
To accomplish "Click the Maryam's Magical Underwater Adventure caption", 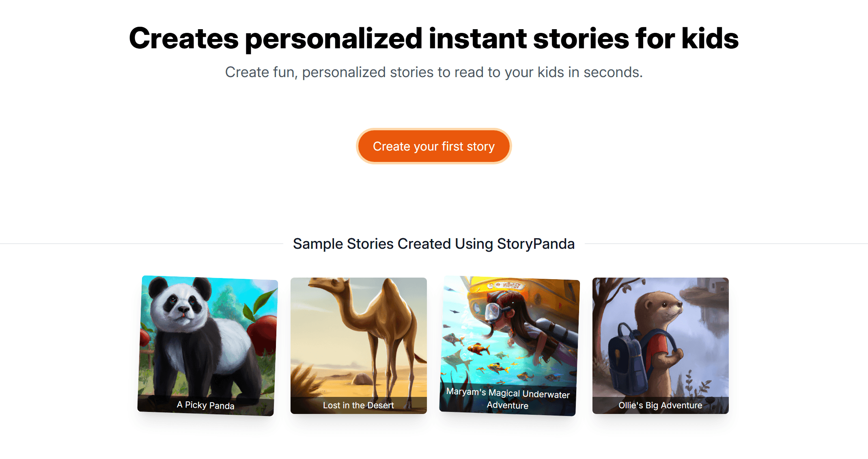I will pos(508,399).
